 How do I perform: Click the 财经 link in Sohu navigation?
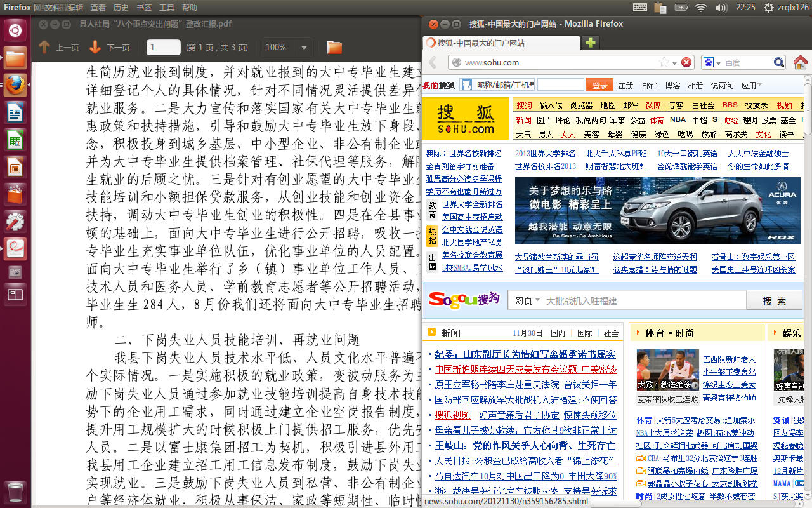click(x=730, y=120)
